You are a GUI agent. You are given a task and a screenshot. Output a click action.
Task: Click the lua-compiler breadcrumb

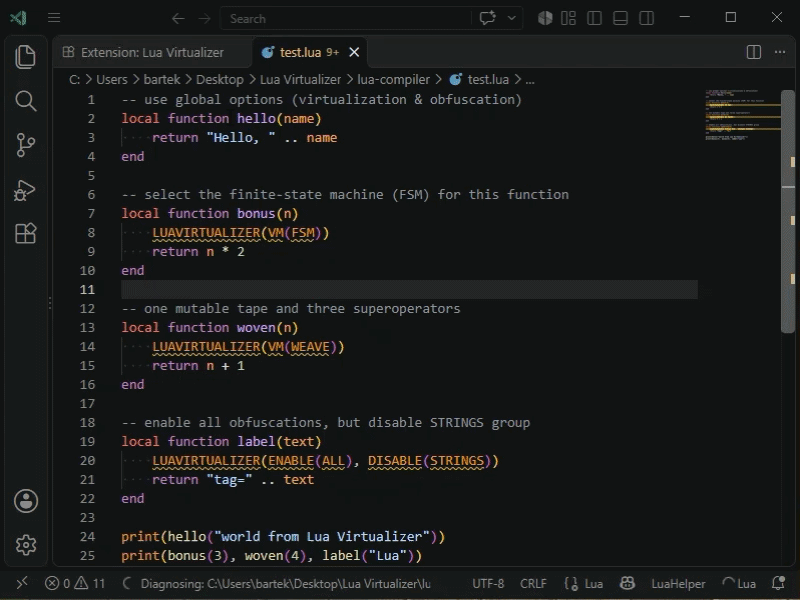(x=393, y=80)
